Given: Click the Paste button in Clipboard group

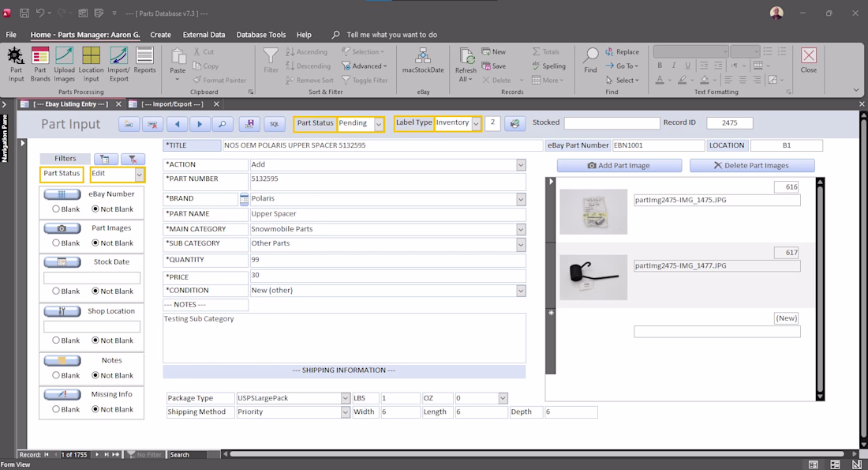Looking at the screenshot, I should [x=178, y=64].
